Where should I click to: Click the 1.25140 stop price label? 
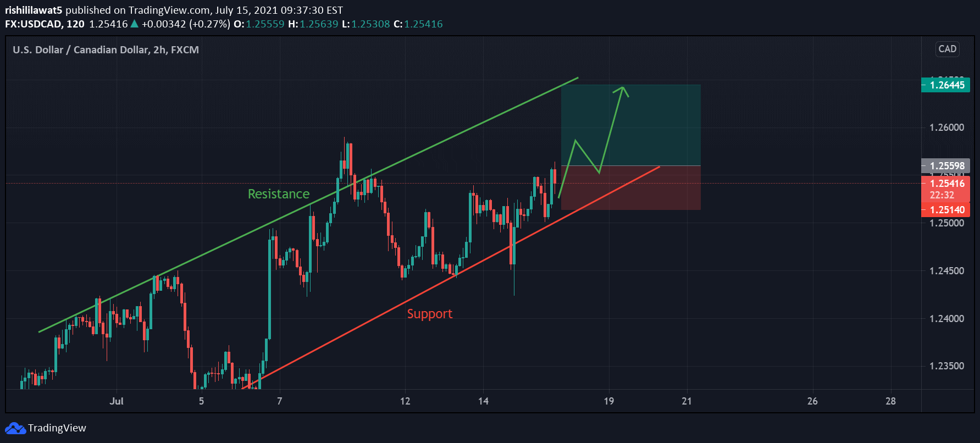pos(946,209)
